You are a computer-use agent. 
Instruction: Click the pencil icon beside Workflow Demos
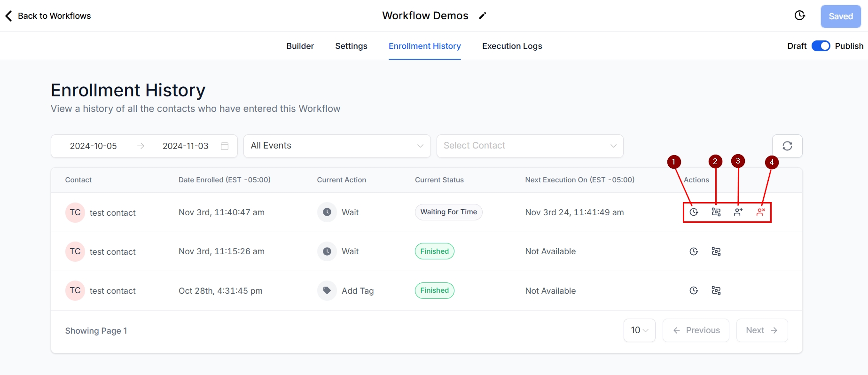coord(482,16)
